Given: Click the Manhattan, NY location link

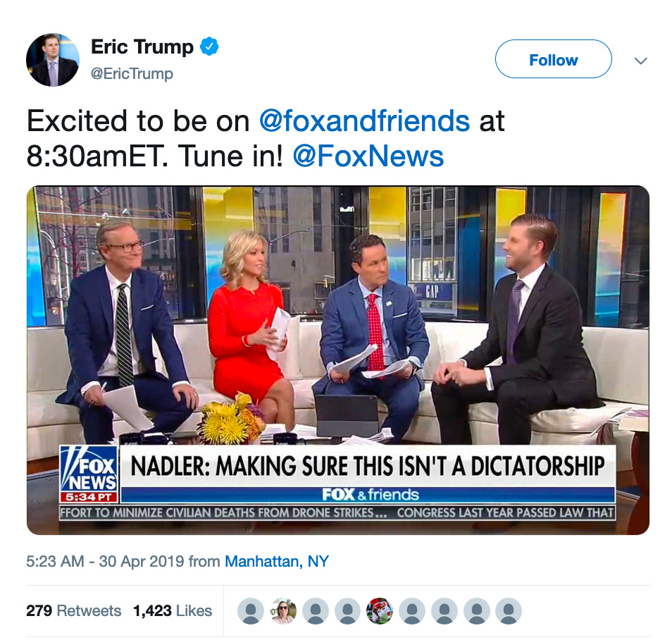Looking at the screenshot, I should tap(277, 561).
